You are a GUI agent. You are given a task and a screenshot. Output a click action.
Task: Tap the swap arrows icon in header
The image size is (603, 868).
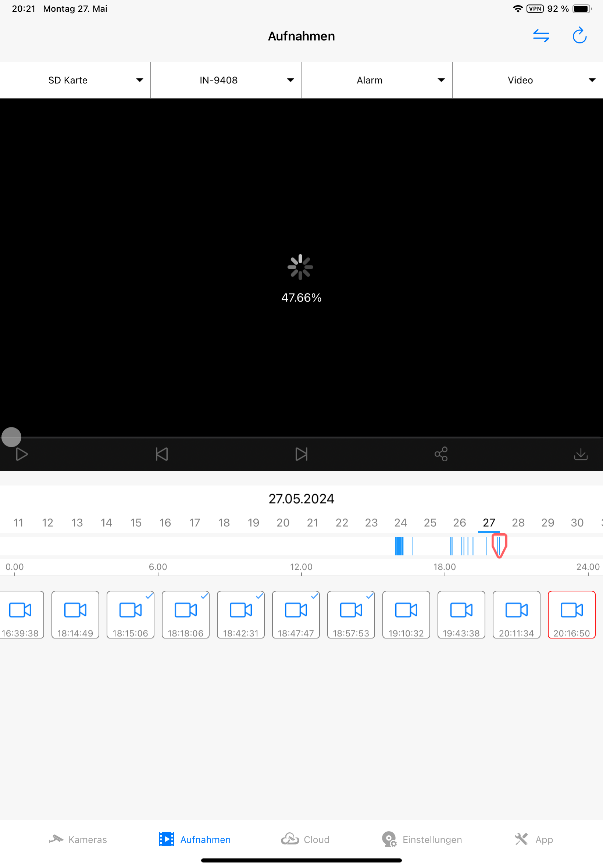[x=541, y=36]
